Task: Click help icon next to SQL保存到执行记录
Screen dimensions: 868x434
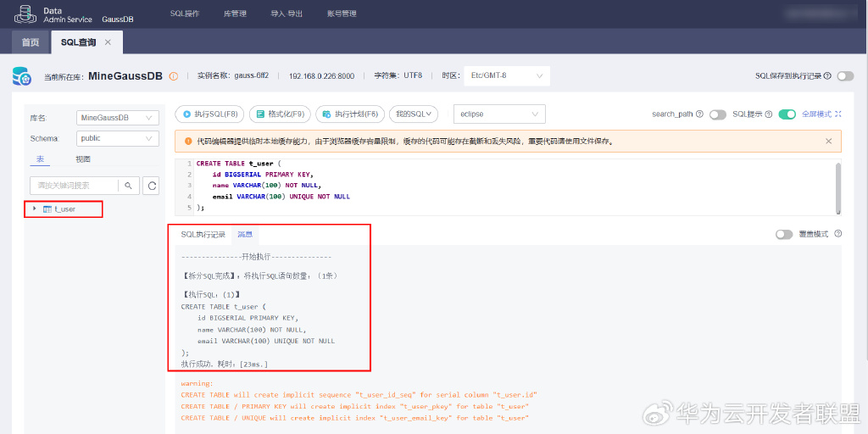Action: pos(827,75)
